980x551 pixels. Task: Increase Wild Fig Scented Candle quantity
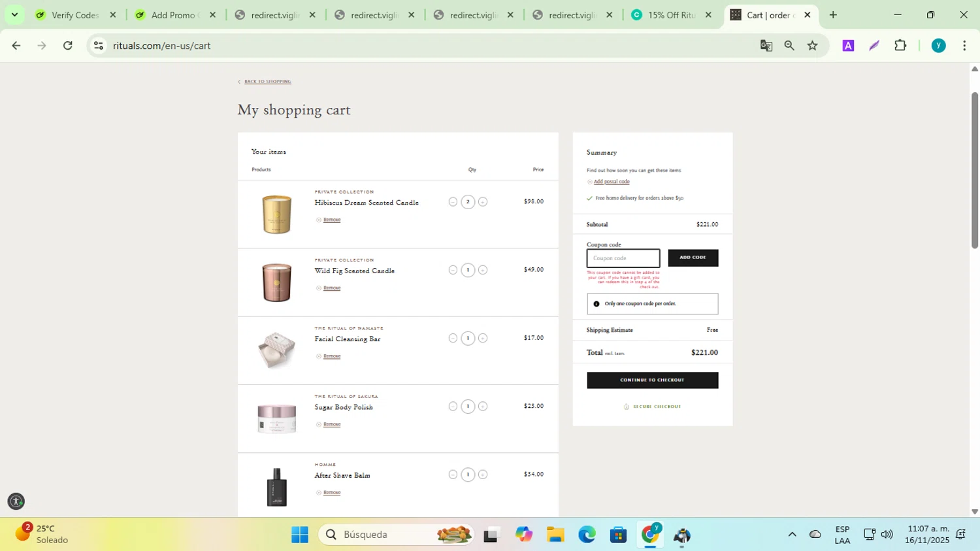[483, 270]
